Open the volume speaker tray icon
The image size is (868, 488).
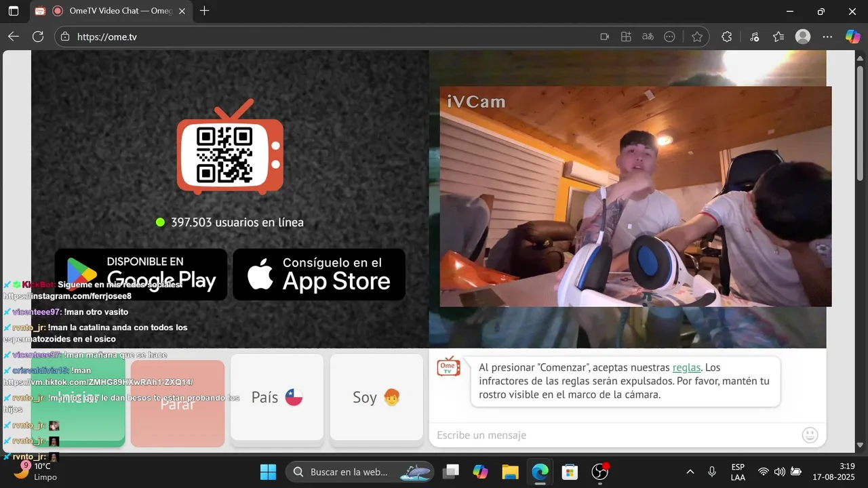point(780,472)
